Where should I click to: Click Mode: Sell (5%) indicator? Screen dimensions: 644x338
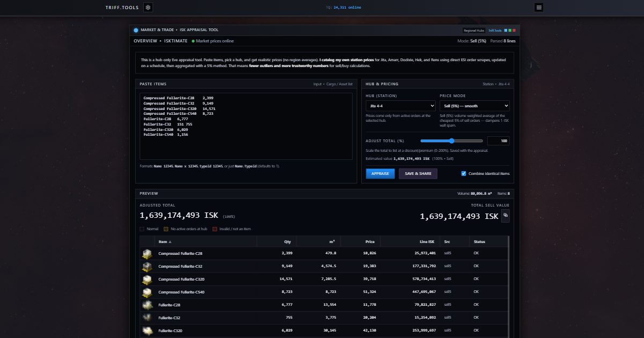pyautogui.click(x=471, y=41)
